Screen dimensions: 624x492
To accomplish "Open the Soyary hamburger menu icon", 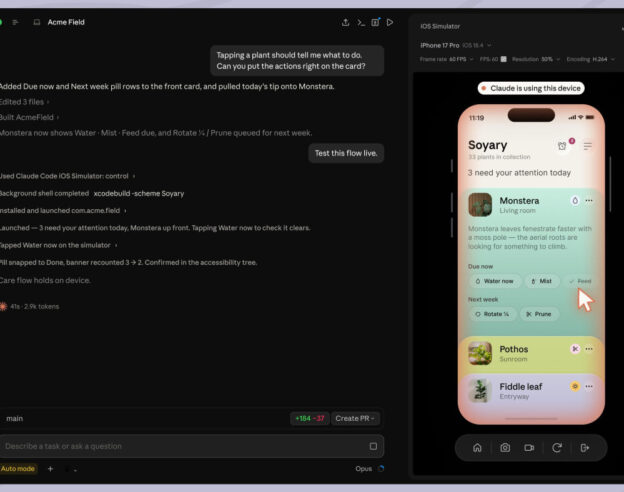I will click(587, 146).
